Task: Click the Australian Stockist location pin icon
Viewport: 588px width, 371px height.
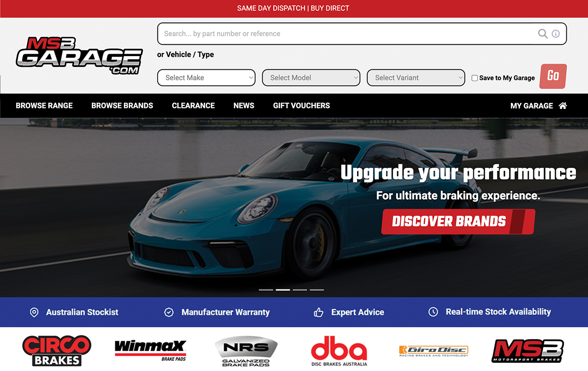Action: [34, 312]
